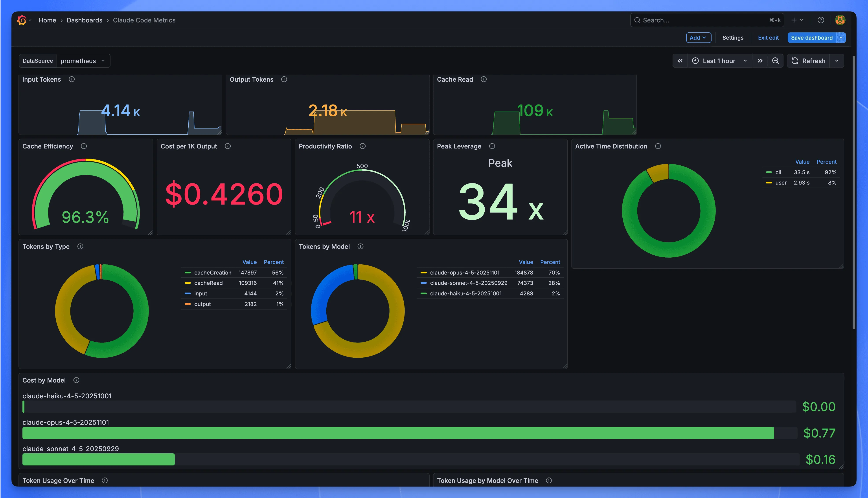
Task: Click the back arrow to shift time range earlier
Action: [680, 60]
